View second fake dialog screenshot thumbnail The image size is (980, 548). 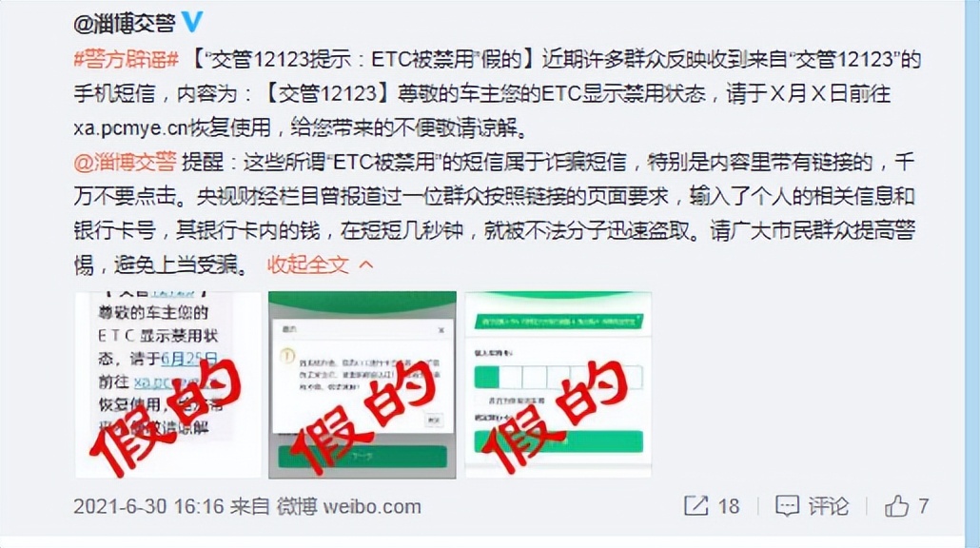(363, 385)
